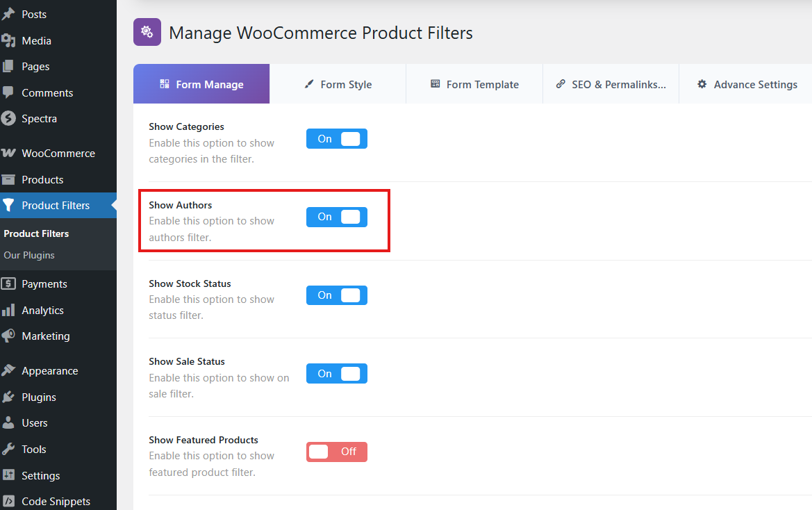Click the Tools wrench icon
The width and height of the screenshot is (812, 510).
click(x=8, y=449)
